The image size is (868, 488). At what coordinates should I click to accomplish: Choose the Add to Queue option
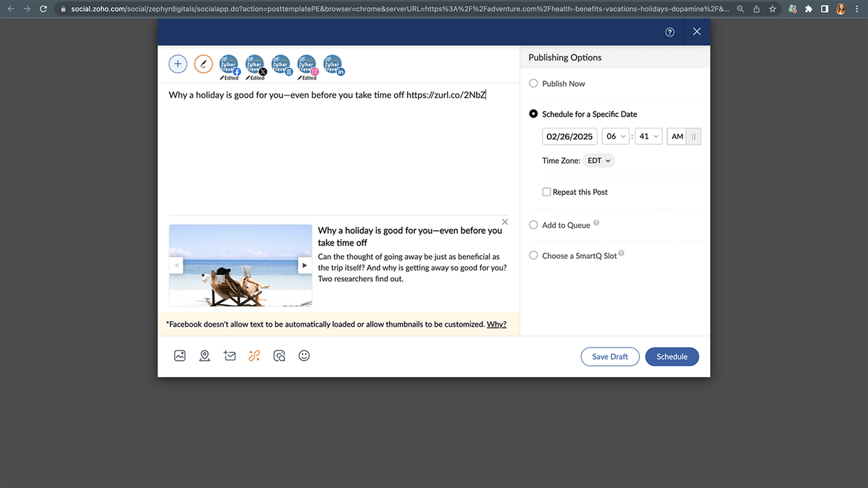[x=533, y=225]
